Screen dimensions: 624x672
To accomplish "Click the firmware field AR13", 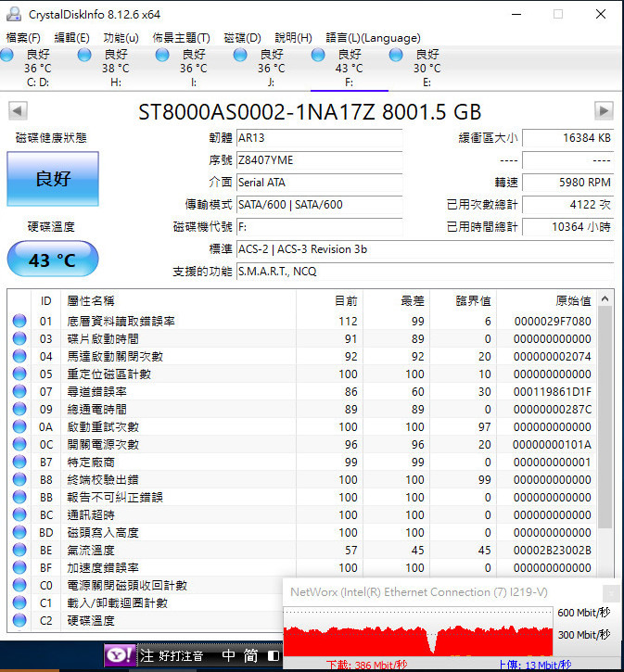I will [319, 138].
